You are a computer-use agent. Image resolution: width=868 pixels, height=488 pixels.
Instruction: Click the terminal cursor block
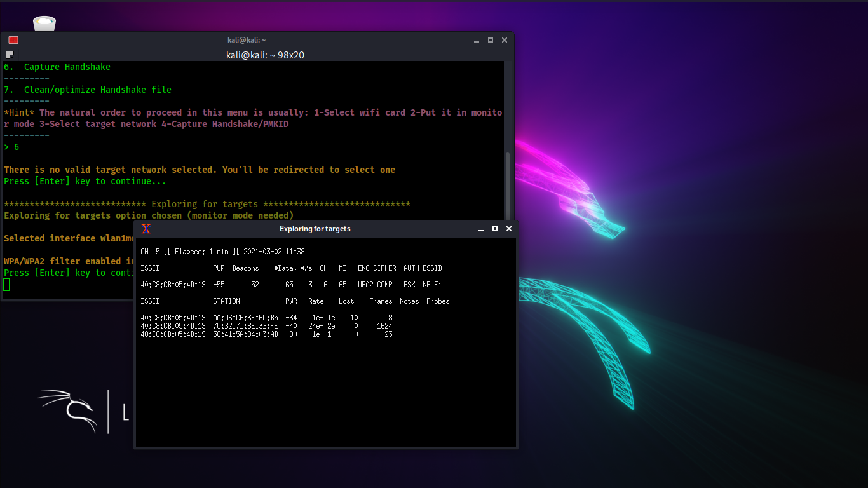coord(6,285)
